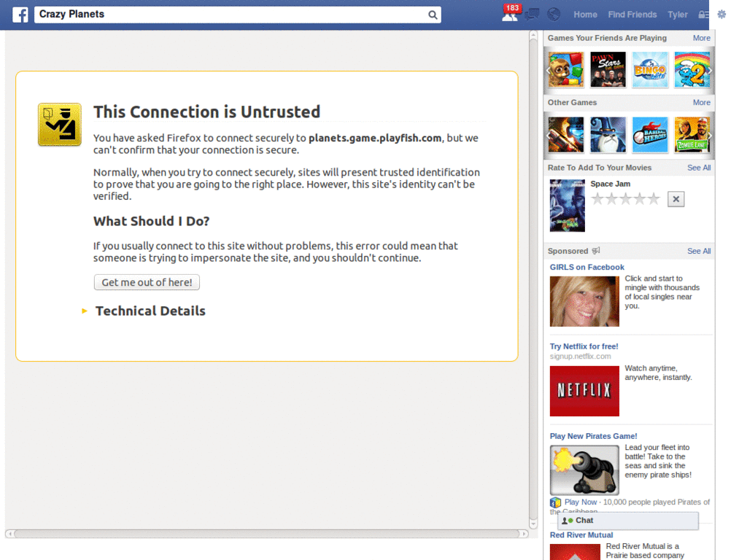
Task: Click the Space Jam title link
Action: pyautogui.click(x=611, y=184)
